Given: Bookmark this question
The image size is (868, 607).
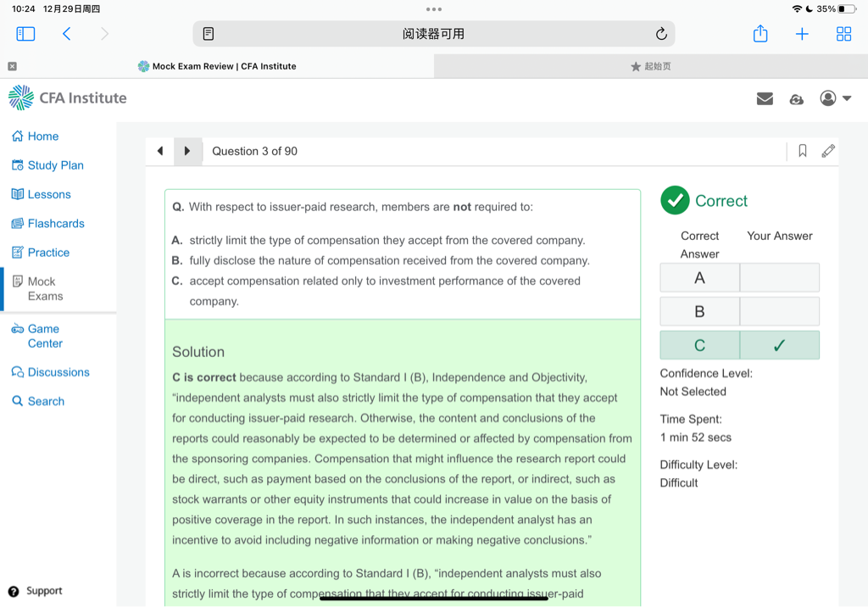Looking at the screenshot, I should point(802,151).
